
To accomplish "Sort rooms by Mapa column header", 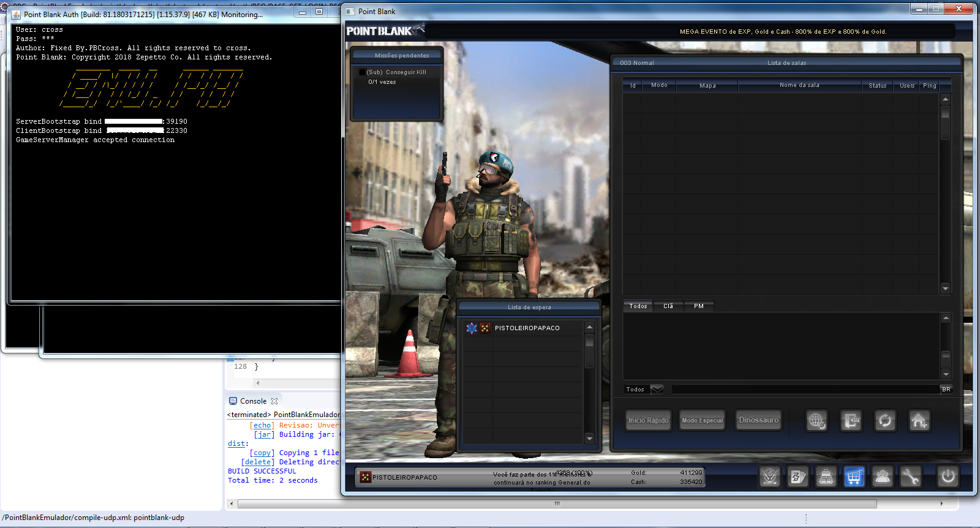I will (707, 85).
